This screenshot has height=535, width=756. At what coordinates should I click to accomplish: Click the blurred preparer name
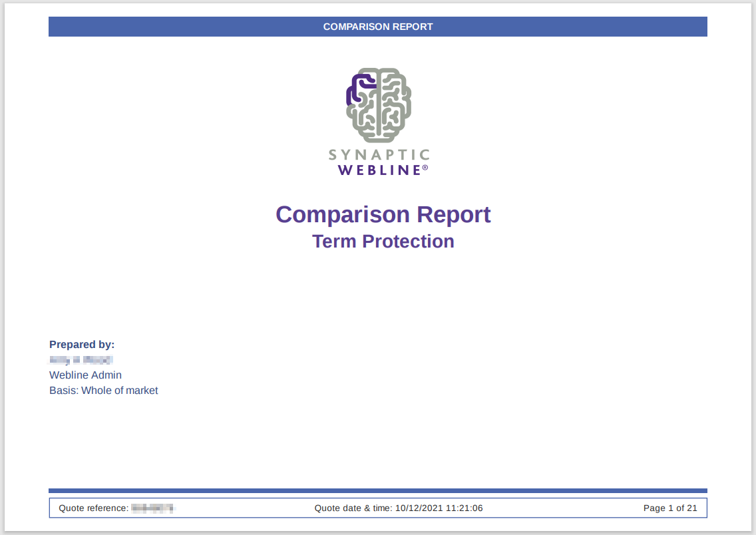[81, 359]
